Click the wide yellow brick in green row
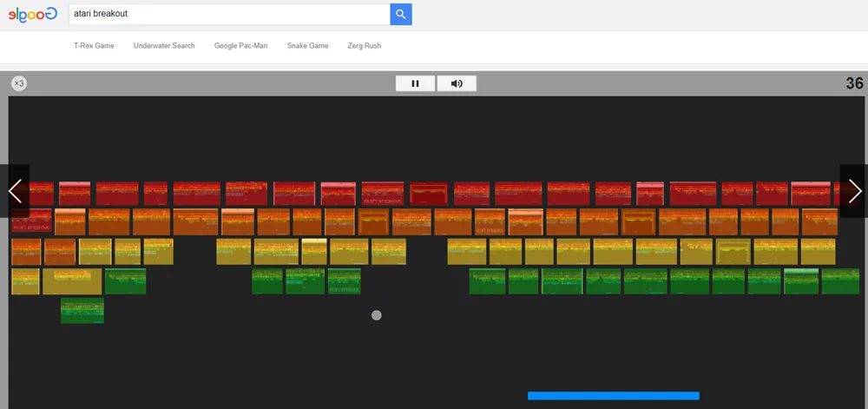Image resolution: width=868 pixels, height=409 pixels. [73, 281]
